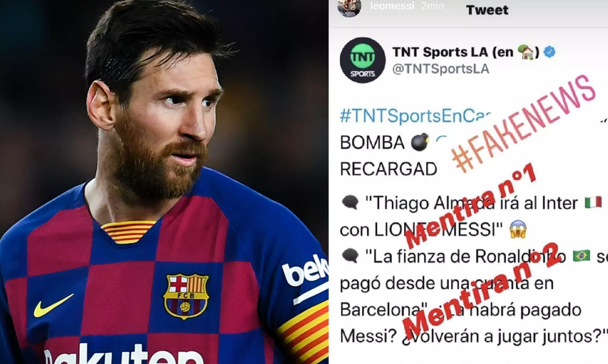Image resolution: width=608 pixels, height=364 pixels.
Task: Tap the #FAKENEWS sticker text
Action: [524, 123]
